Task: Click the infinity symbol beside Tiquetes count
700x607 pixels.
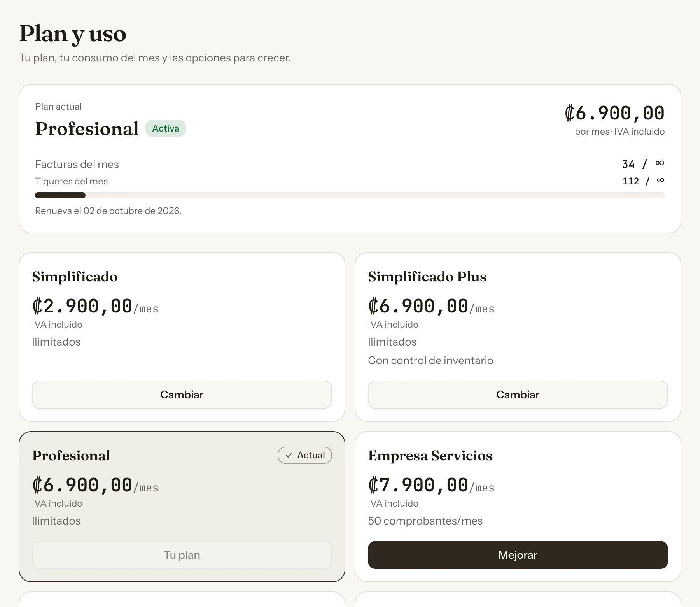Action: point(660,180)
